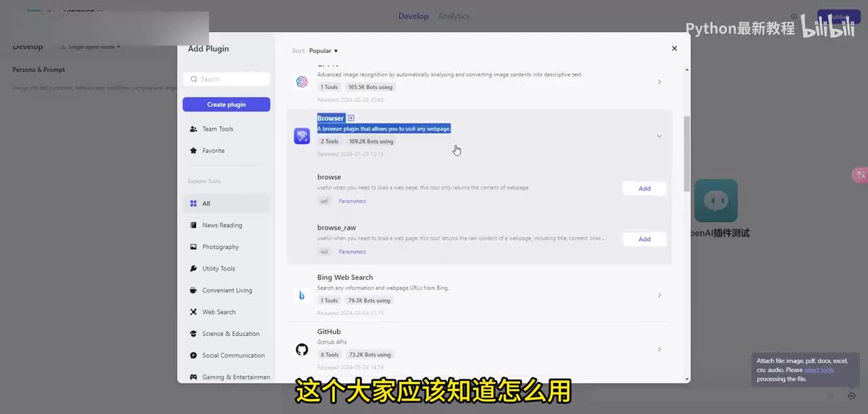The image size is (868, 414).
Task: Click the News Reading icon
Action: (x=193, y=225)
